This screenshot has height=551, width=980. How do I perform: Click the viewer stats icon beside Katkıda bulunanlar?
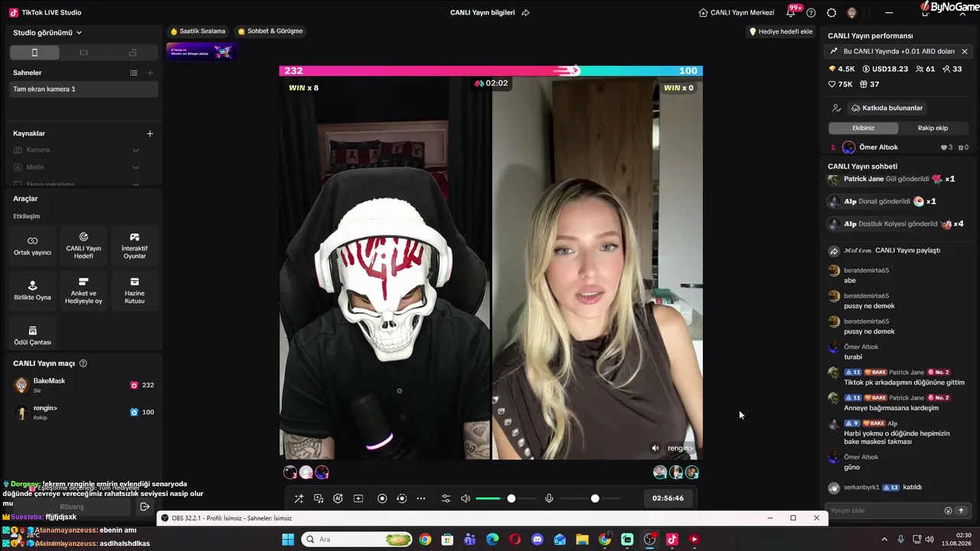[x=836, y=108]
